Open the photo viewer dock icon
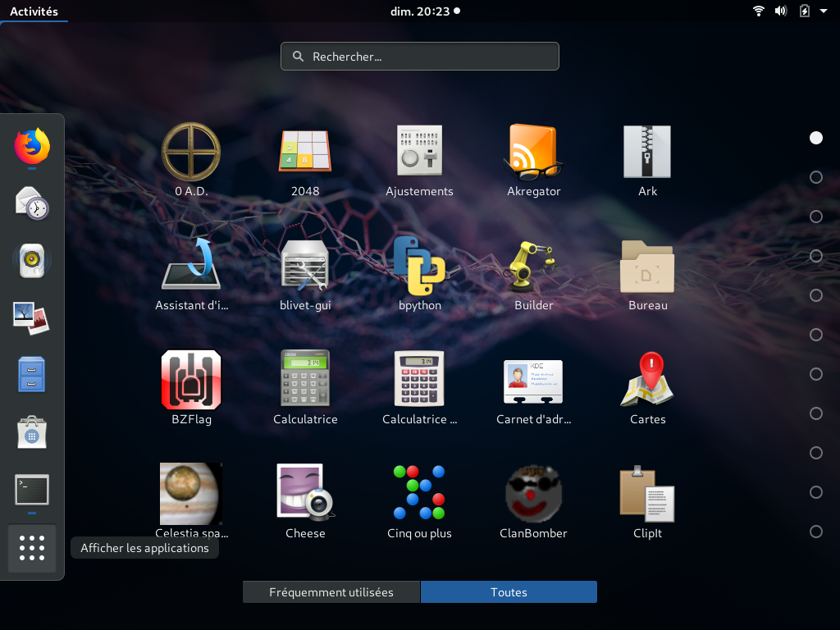This screenshot has height=630, width=840. pos(32,317)
